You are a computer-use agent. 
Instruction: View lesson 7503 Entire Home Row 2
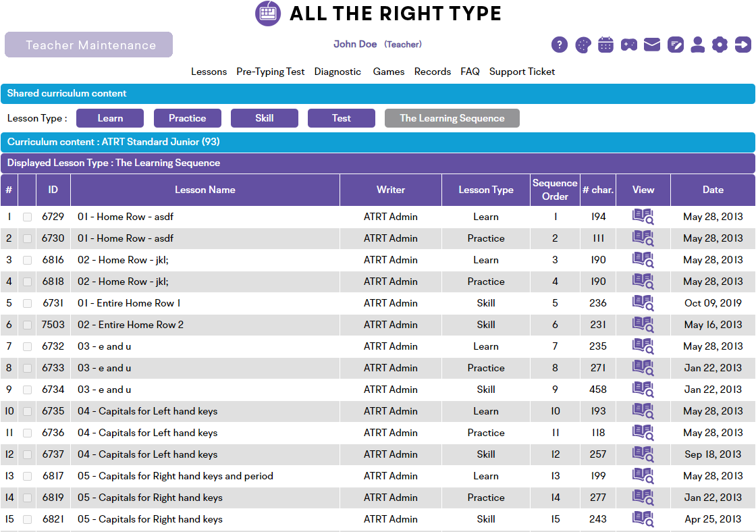[x=643, y=325]
